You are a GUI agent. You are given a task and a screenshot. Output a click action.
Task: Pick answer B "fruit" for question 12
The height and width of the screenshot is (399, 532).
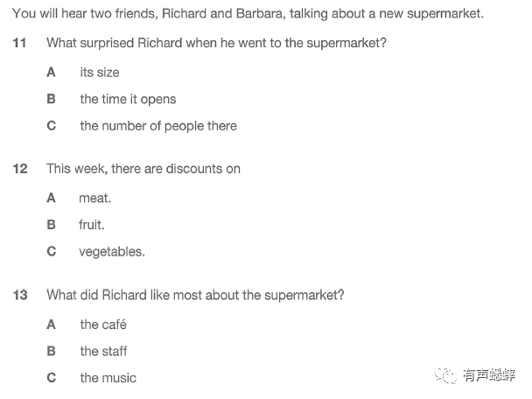(x=92, y=225)
